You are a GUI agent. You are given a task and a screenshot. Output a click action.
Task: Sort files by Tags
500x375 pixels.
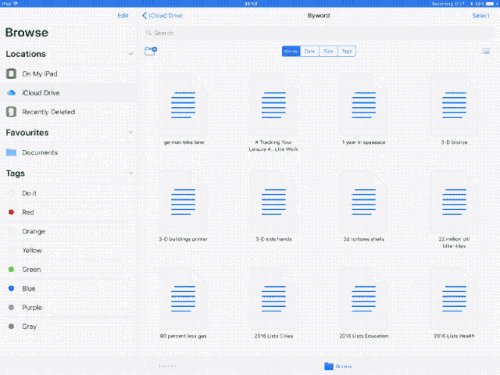point(347,51)
